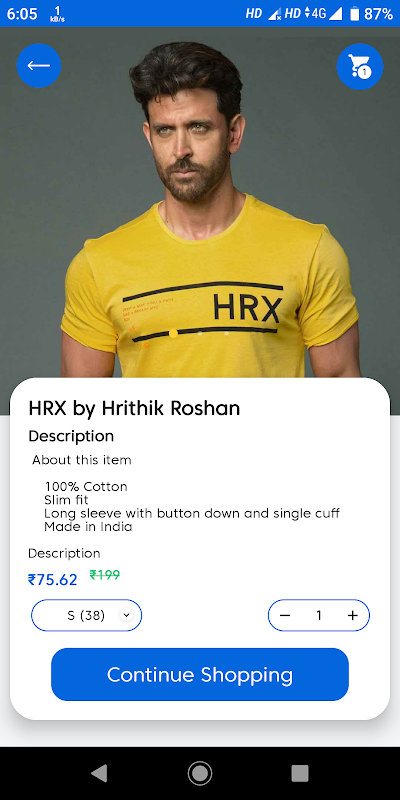Tap the HRX by Hrithik Roshan title

pos(134,408)
